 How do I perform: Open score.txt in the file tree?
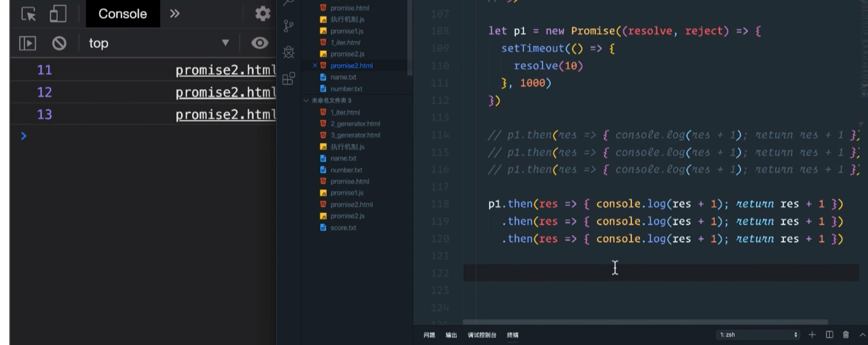pyautogui.click(x=343, y=228)
